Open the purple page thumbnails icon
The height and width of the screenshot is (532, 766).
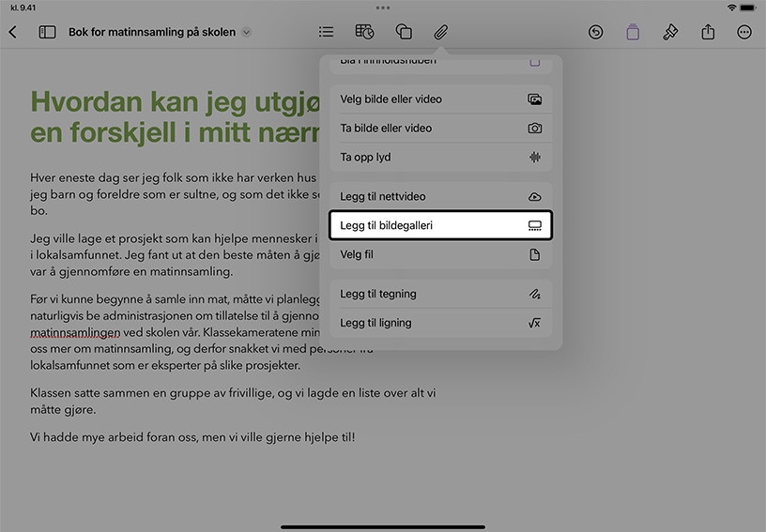click(633, 32)
